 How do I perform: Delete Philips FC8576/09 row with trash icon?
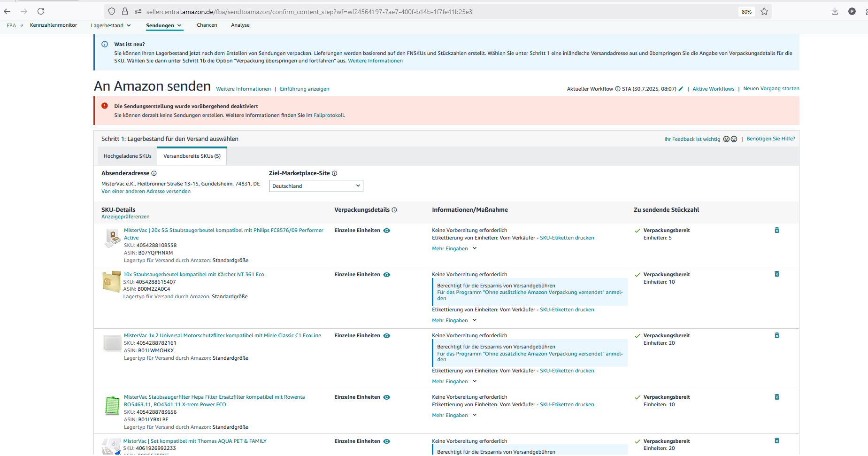pyautogui.click(x=777, y=230)
